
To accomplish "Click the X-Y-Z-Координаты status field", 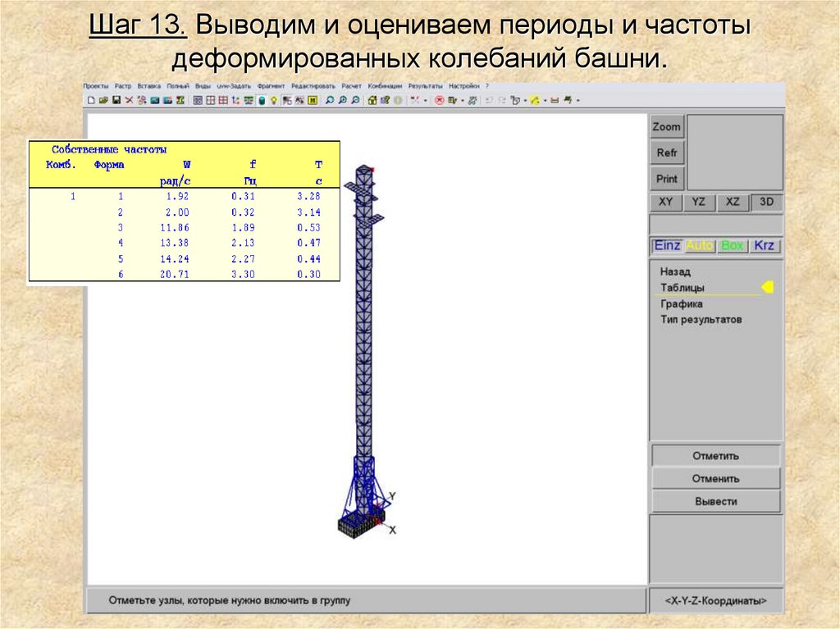I will [x=715, y=600].
